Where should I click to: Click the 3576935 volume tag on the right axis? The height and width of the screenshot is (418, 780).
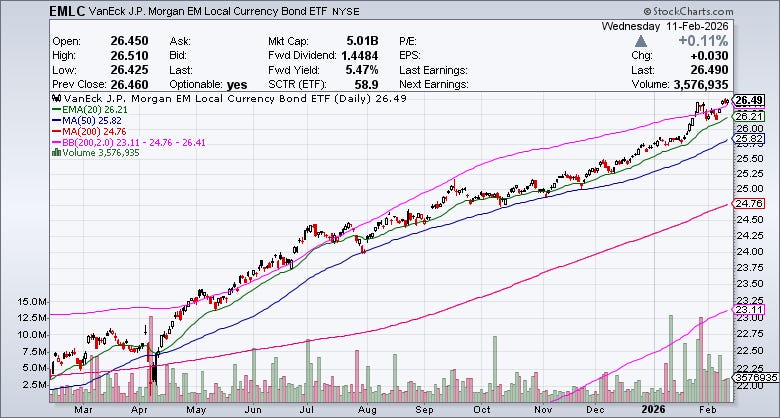pos(755,378)
